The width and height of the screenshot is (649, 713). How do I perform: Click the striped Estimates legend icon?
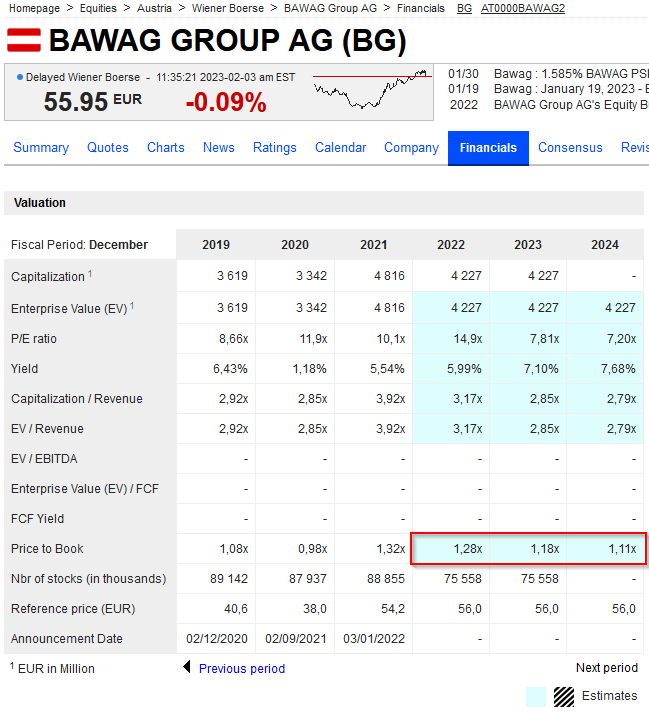point(564,696)
